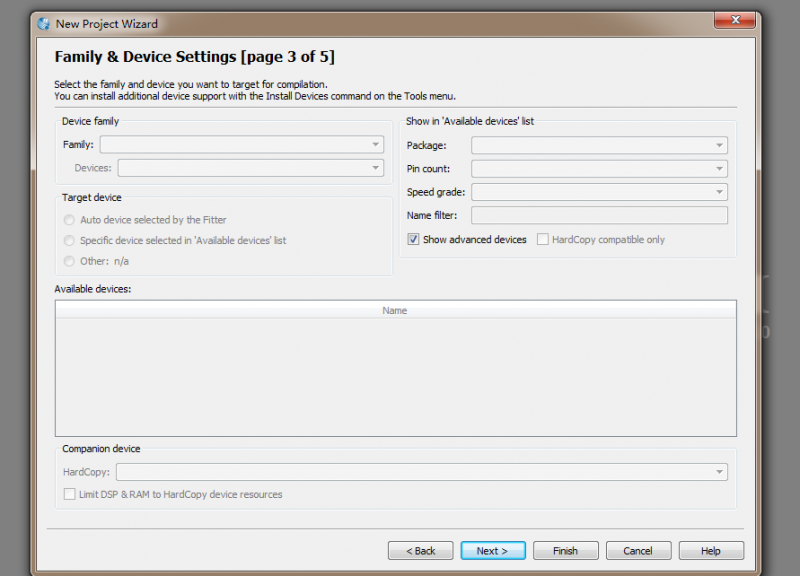
Task: Cancel the New Project Wizard
Action: coord(638,551)
